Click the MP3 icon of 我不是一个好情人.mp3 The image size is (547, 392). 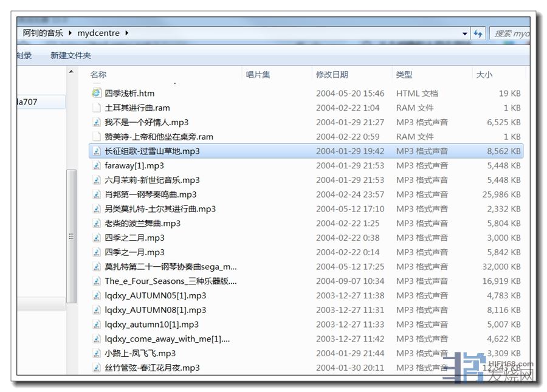coord(96,122)
